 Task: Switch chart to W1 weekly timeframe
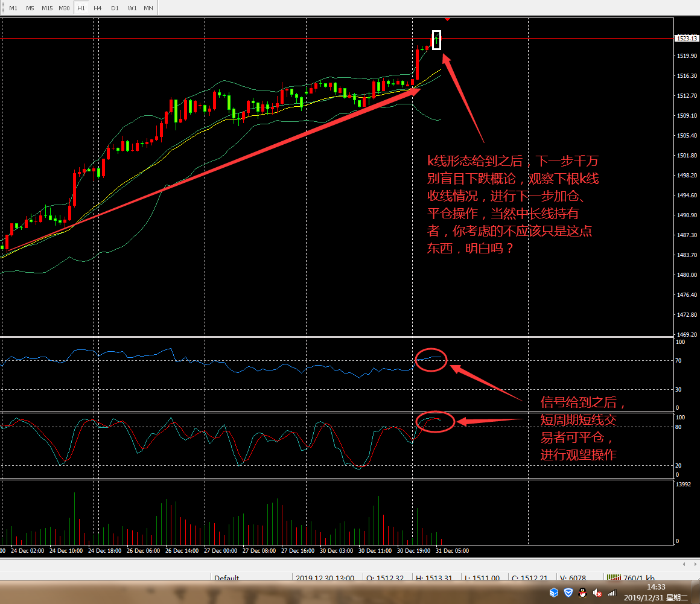click(x=132, y=8)
